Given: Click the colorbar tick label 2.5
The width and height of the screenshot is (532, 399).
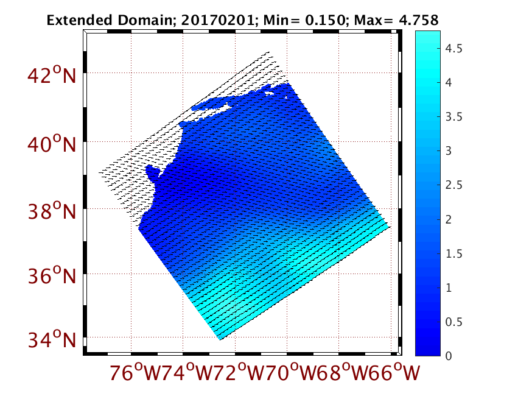Looking at the screenshot, I should tap(453, 185).
